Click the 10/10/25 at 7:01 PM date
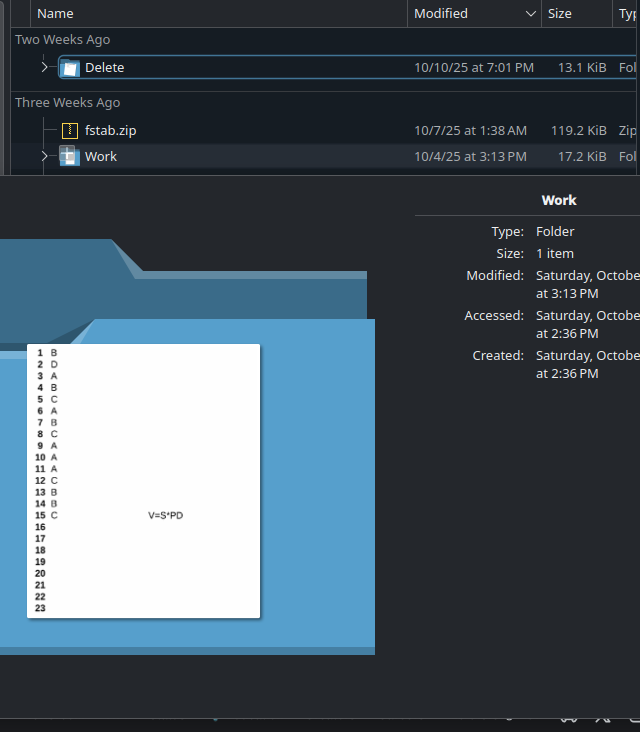640x732 pixels. (474, 68)
